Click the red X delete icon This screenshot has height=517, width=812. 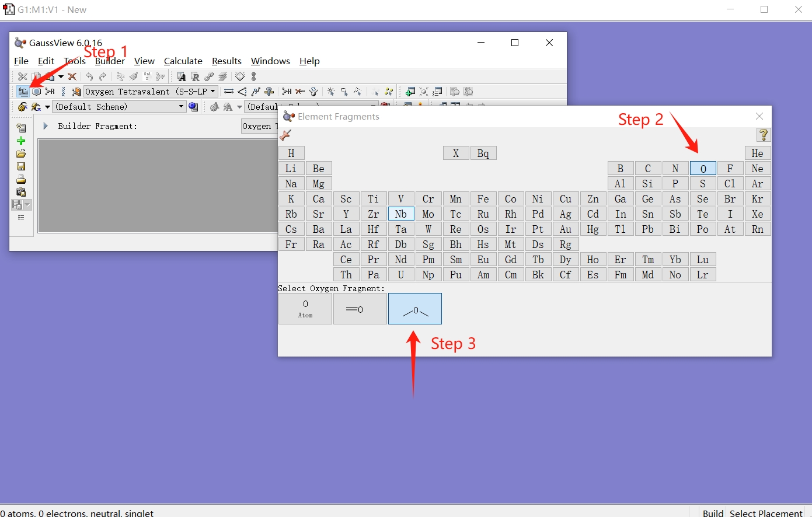72,76
